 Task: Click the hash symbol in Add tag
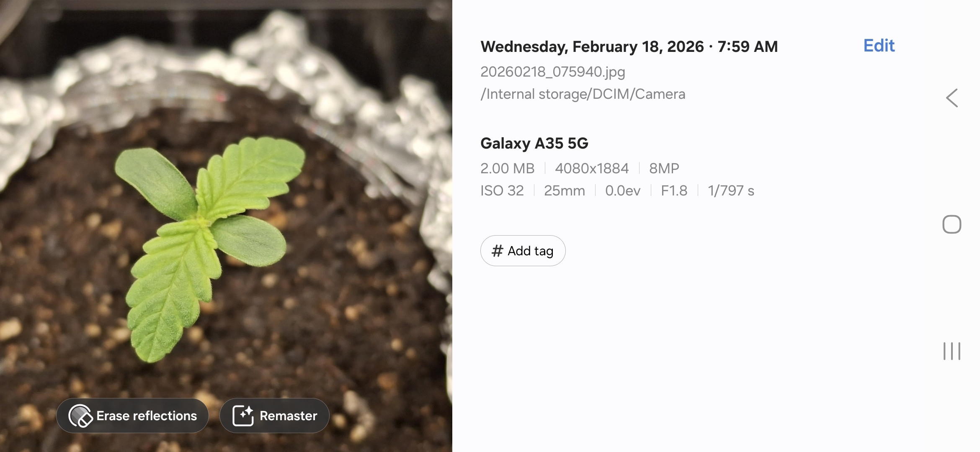pos(497,251)
